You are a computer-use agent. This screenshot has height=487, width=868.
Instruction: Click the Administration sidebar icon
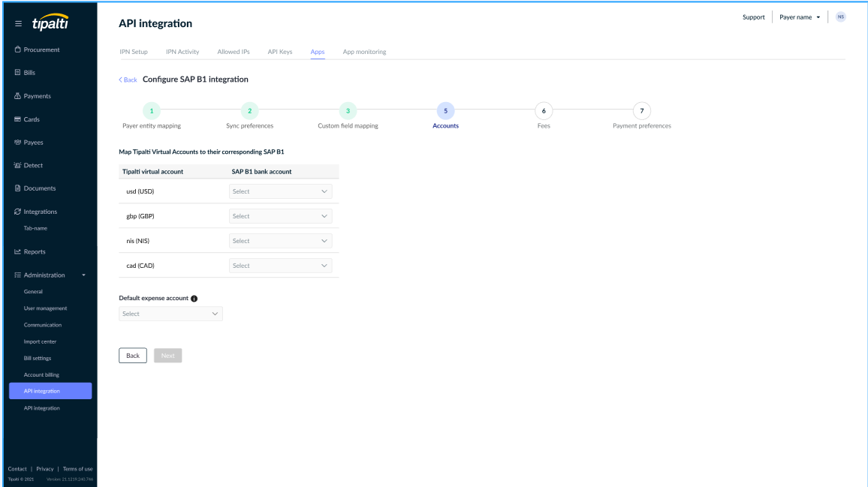tap(18, 275)
